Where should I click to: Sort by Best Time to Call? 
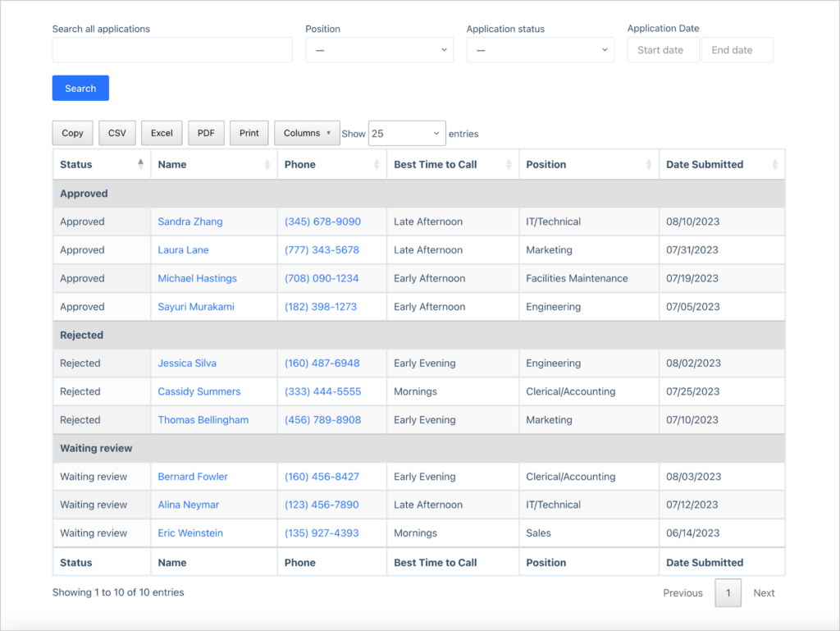tap(451, 164)
